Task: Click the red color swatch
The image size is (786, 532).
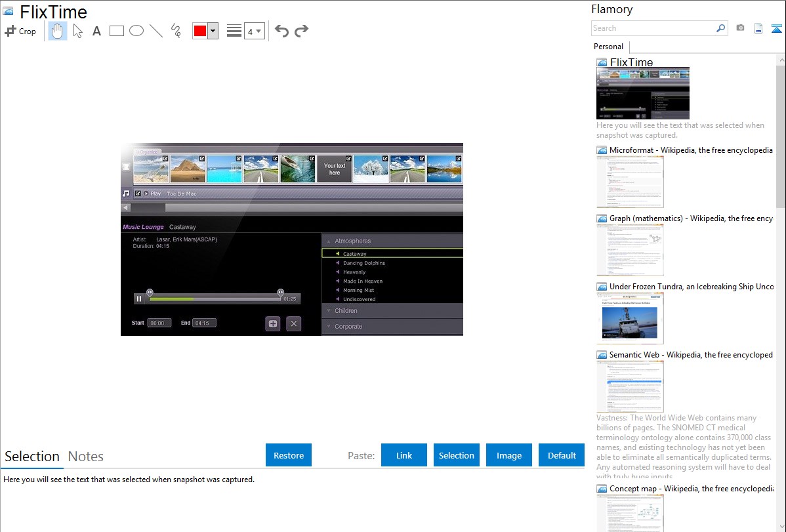Action: pos(200,31)
